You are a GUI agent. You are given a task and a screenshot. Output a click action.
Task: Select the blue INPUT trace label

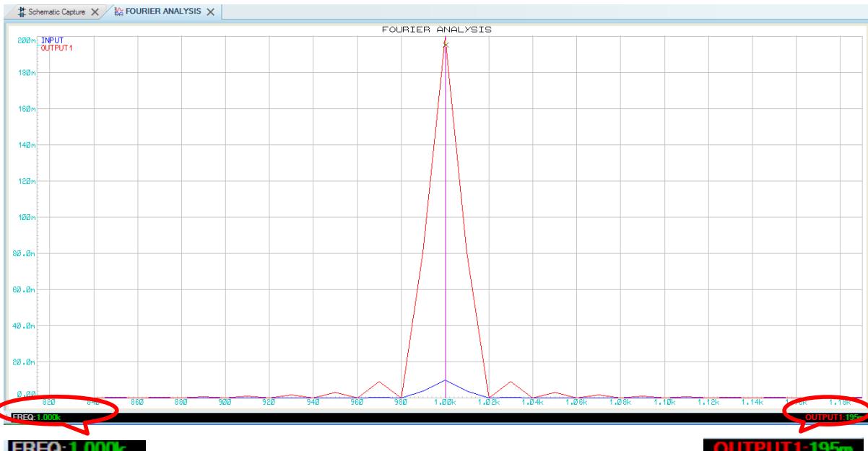(52, 41)
